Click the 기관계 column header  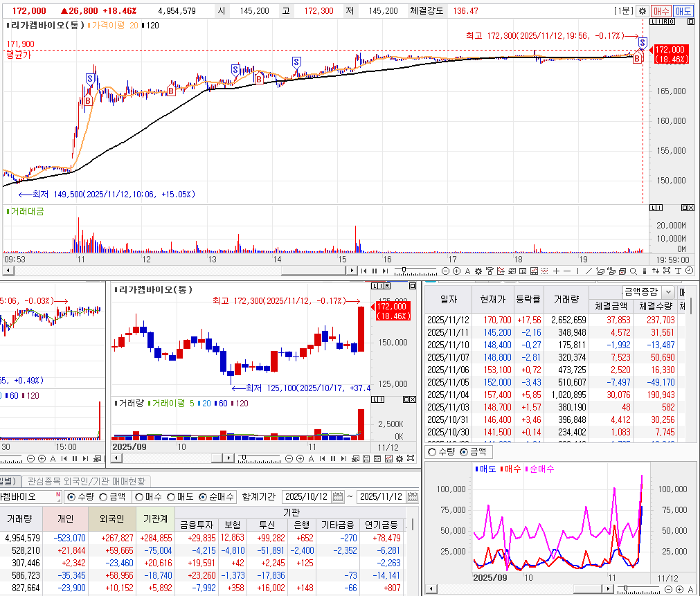(x=155, y=518)
